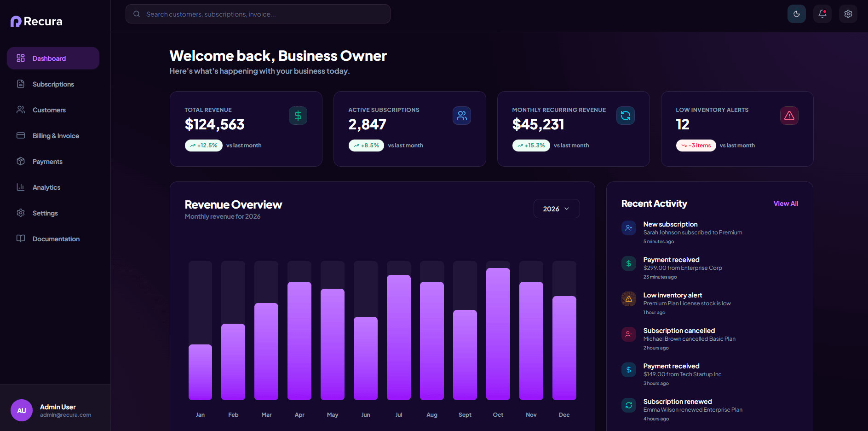Click the Customers people icon in sidebar

pyautogui.click(x=21, y=110)
